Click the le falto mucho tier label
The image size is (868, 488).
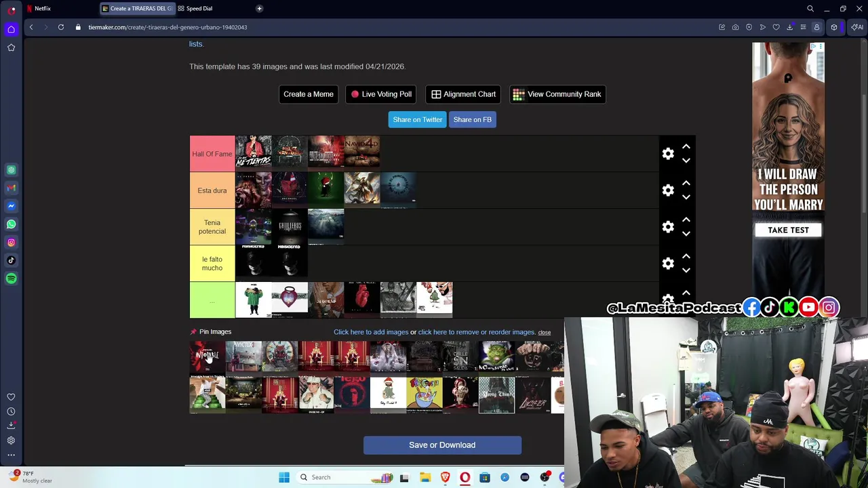212,264
